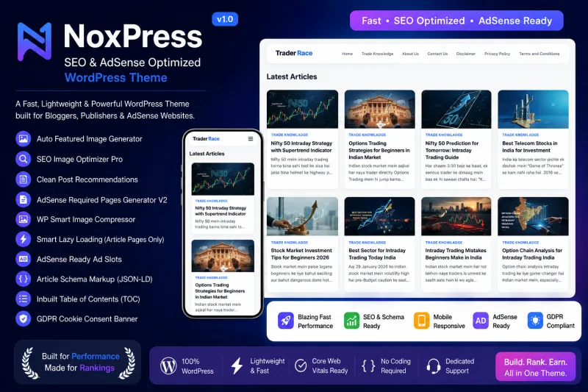Click the NoxPress N logo icon

click(x=35, y=42)
